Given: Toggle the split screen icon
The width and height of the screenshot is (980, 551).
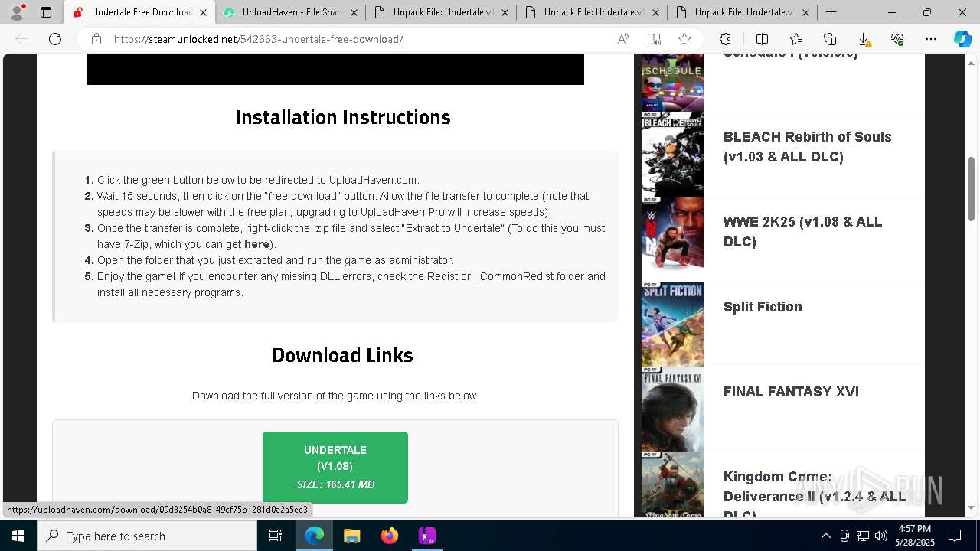Looking at the screenshot, I should [762, 39].
